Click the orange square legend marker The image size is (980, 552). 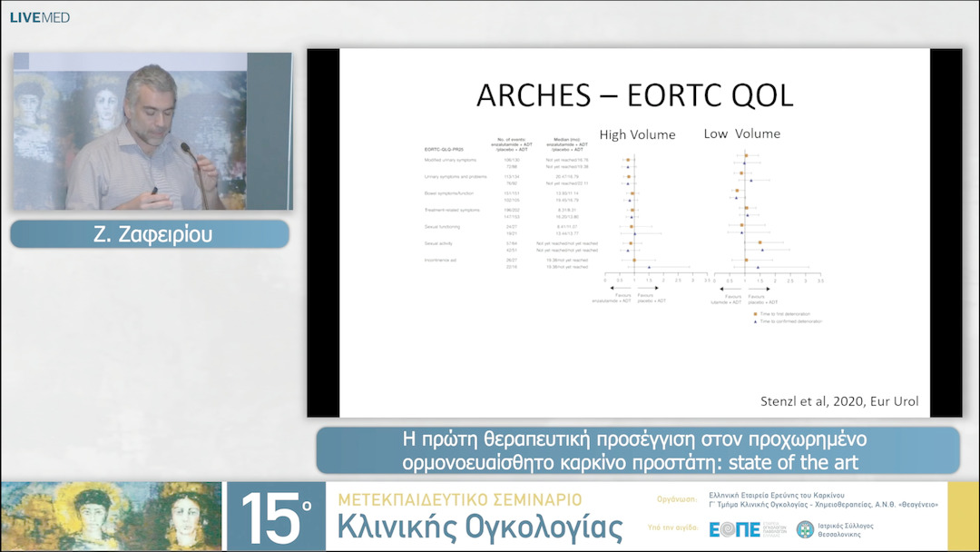755,312
